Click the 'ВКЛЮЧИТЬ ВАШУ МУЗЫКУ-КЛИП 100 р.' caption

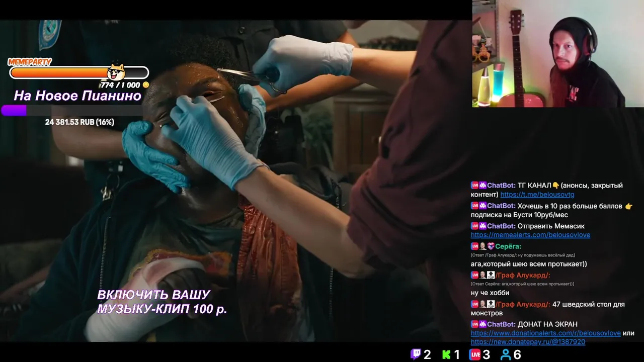coord(162,302)
